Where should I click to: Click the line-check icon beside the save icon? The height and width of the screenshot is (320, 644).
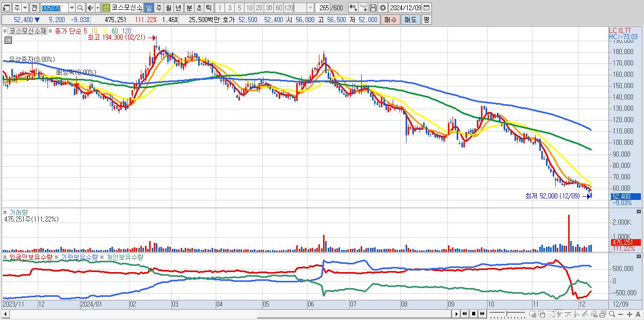coord(363,8)
